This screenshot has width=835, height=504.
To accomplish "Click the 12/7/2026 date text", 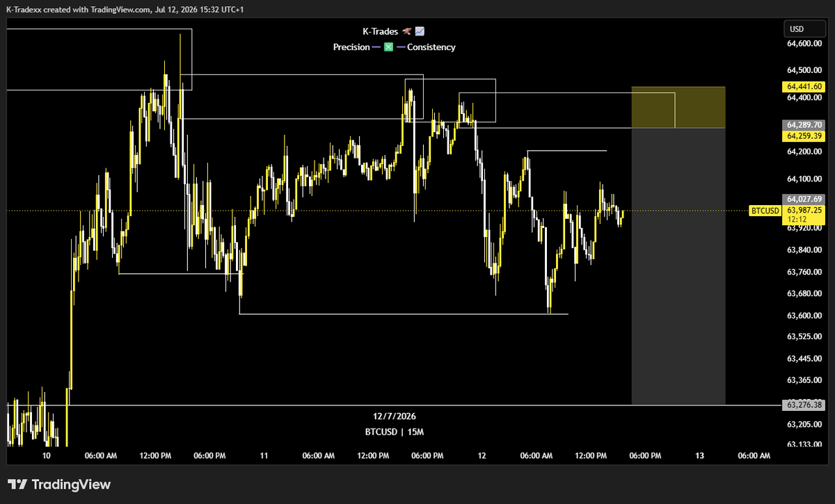I will tap(395, 416).
